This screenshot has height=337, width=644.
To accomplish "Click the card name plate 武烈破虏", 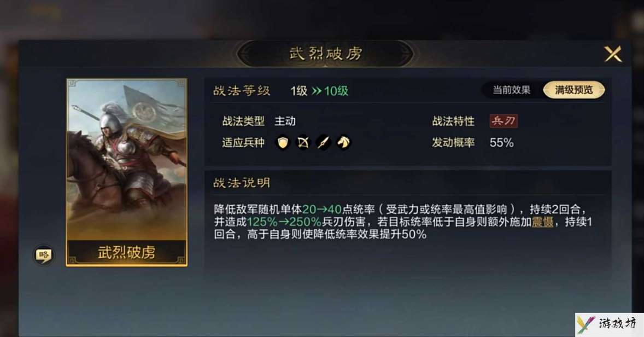I will 126,252.
